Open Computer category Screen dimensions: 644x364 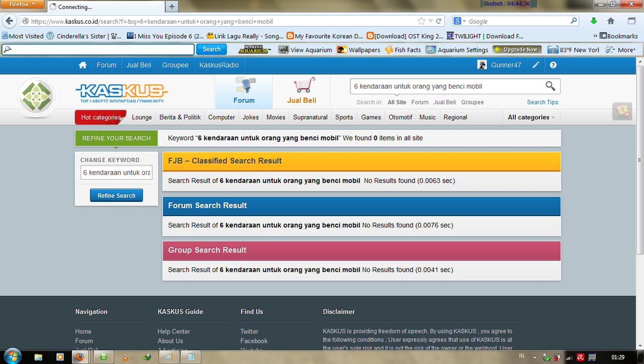[x=221, y=117]
